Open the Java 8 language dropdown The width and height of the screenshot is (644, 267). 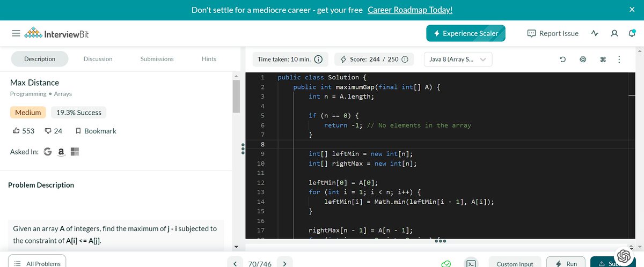(x=458, y=59)
